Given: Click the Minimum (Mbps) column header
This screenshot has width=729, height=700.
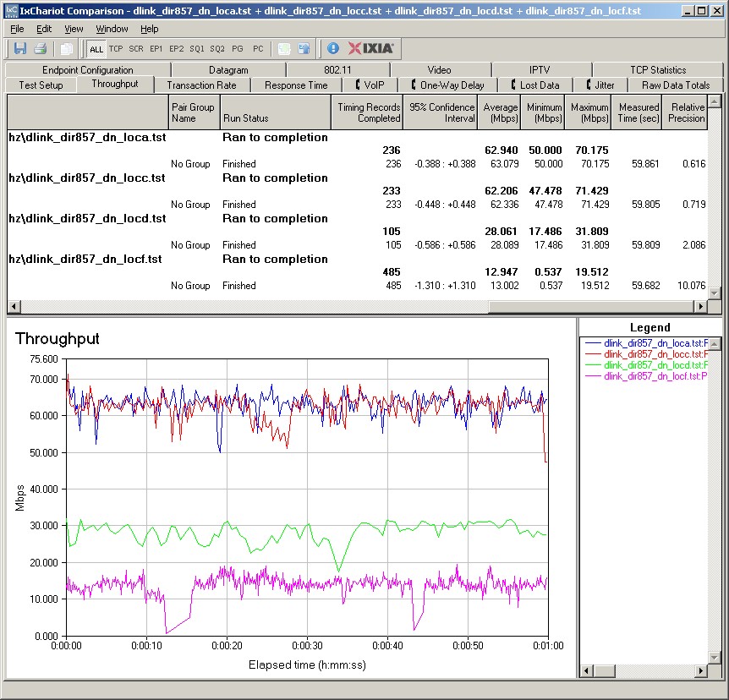Looking at the screenshot, I should pos(543,112).
